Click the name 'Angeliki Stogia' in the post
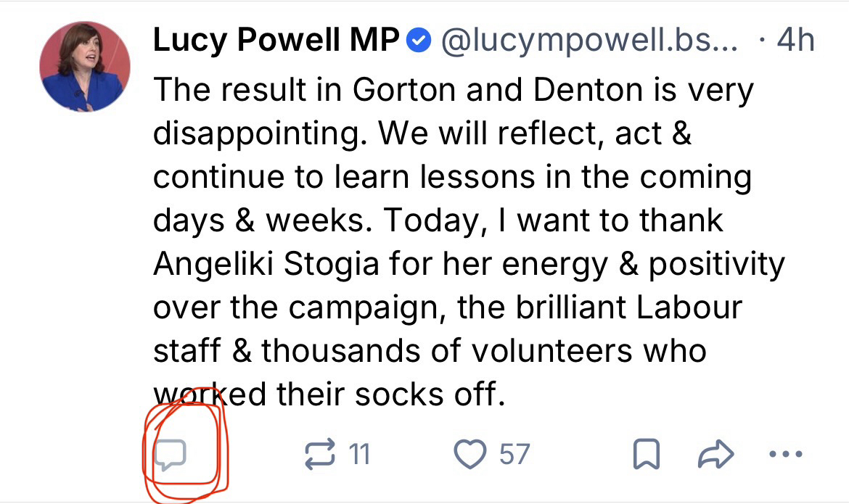This screenshot has height=504, width=849. (266, 265)
